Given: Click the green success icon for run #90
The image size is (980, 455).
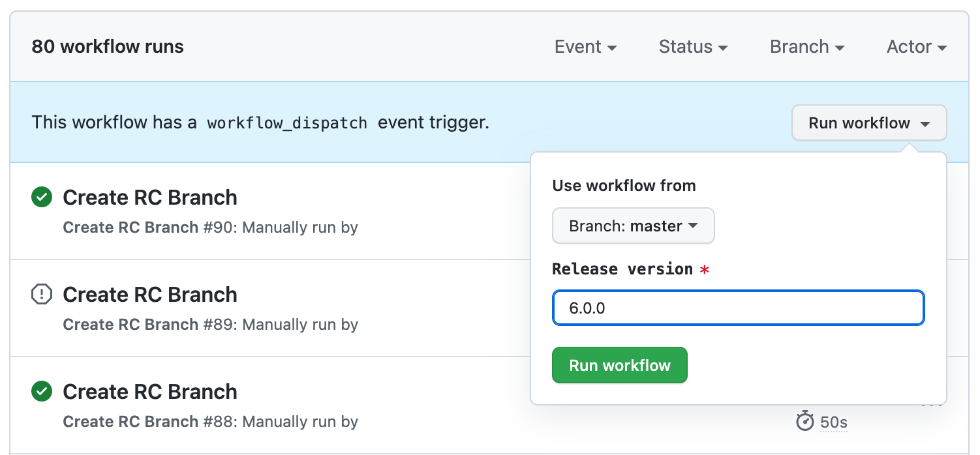Looking at the screenshot, I should [41, 197].
